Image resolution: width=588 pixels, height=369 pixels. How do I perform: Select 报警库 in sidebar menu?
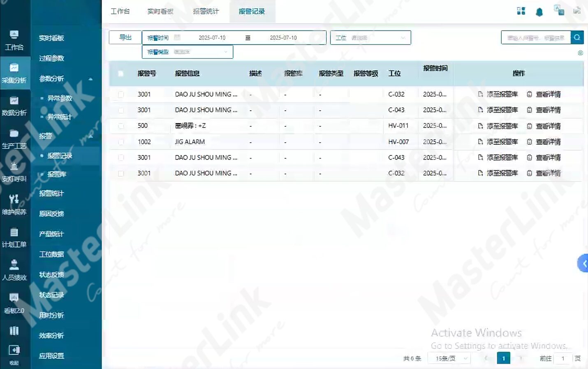pyautogui.click(x=57, y=174)
